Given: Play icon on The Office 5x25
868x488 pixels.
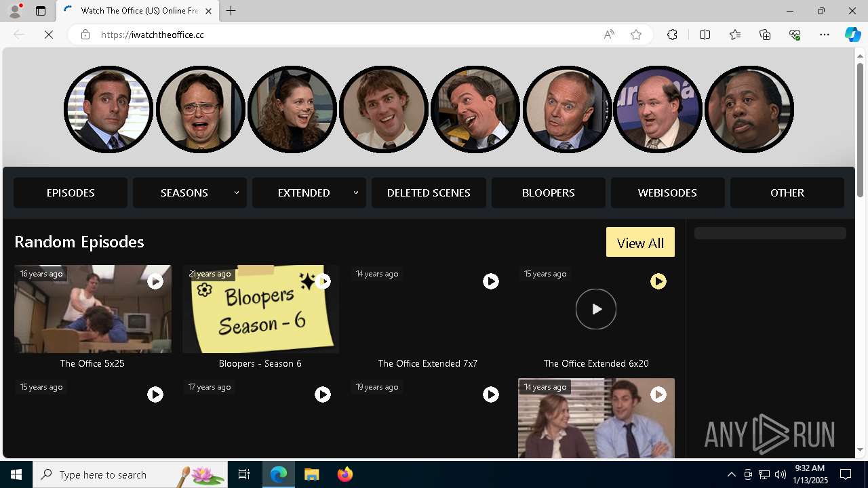Looking at the screenshot, I should (155, 281).
